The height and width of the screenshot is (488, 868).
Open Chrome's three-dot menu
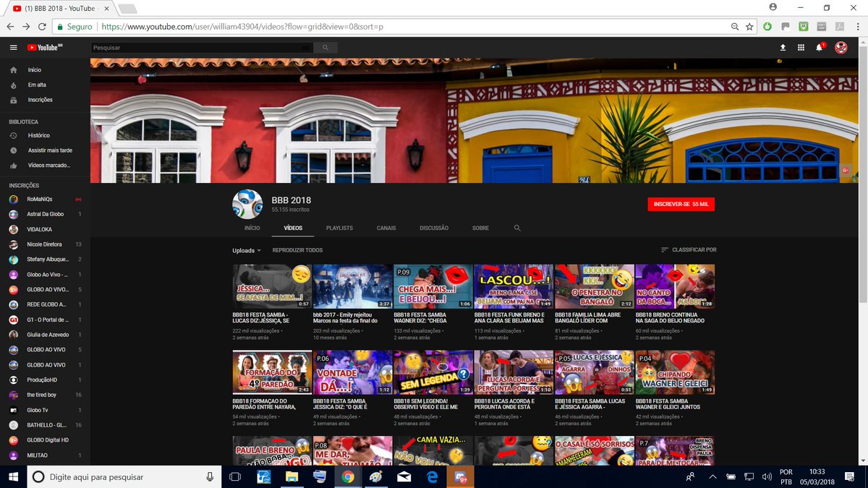(858, 26)
